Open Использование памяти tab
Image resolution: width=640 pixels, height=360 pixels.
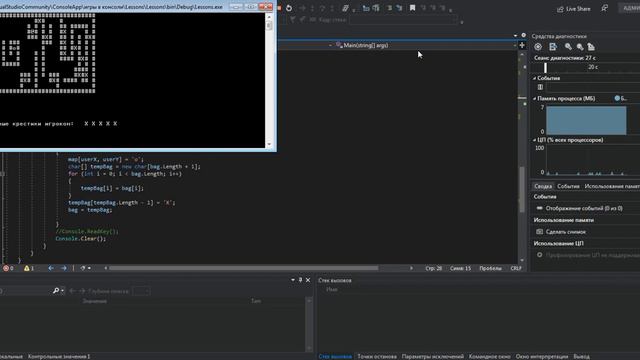click(611, 186)
